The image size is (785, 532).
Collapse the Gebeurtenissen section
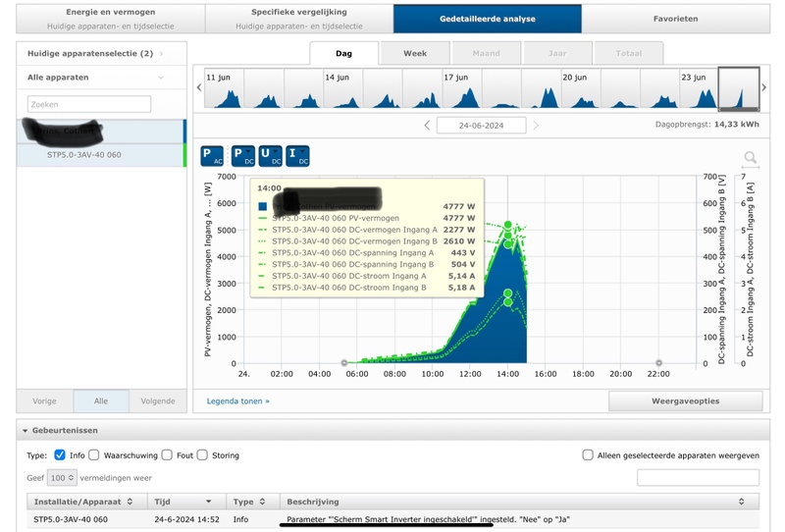26,430
